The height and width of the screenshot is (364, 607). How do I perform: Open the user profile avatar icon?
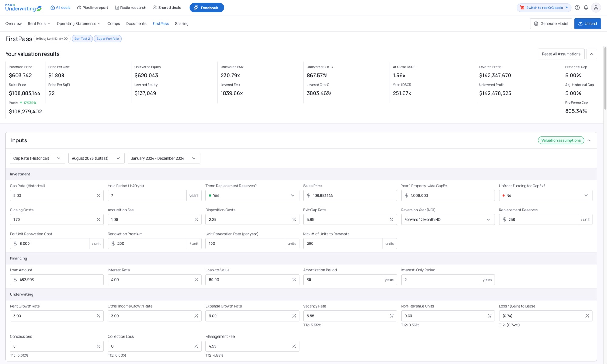[596, 8]
